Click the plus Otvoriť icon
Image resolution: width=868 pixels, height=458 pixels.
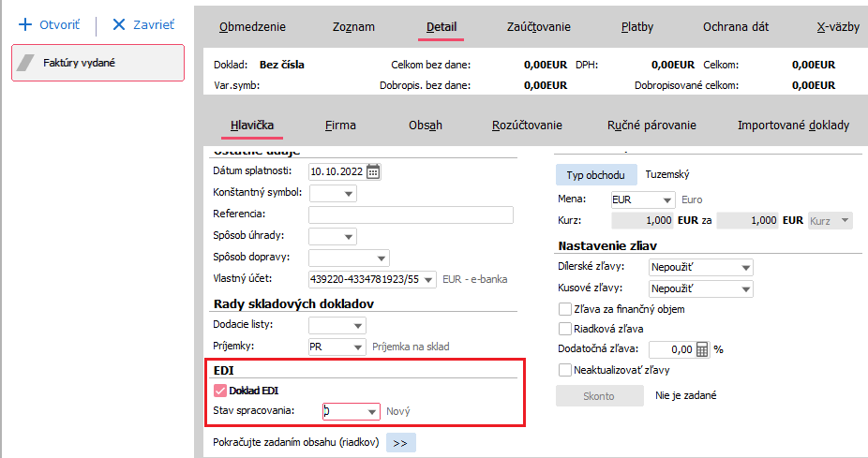point(25,24)
